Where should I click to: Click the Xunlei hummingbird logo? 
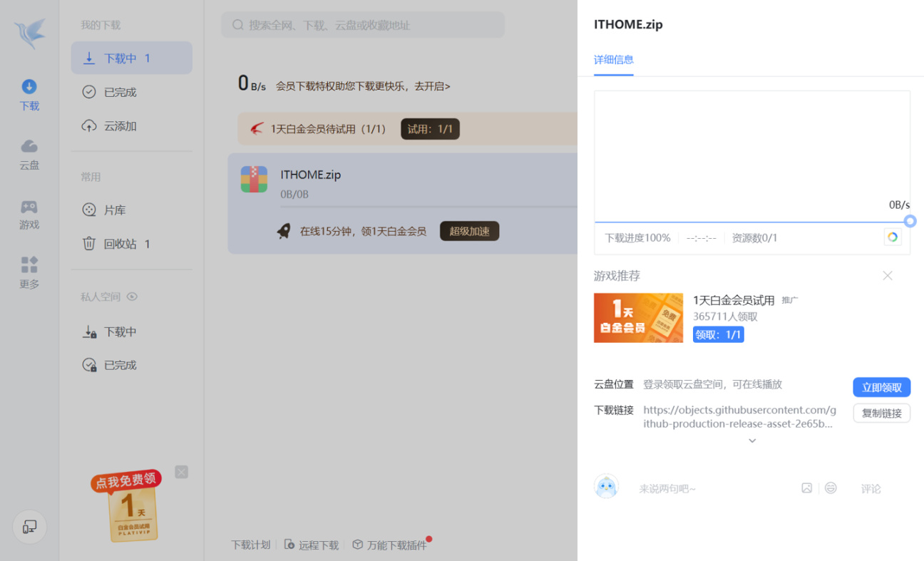(29, 34)
